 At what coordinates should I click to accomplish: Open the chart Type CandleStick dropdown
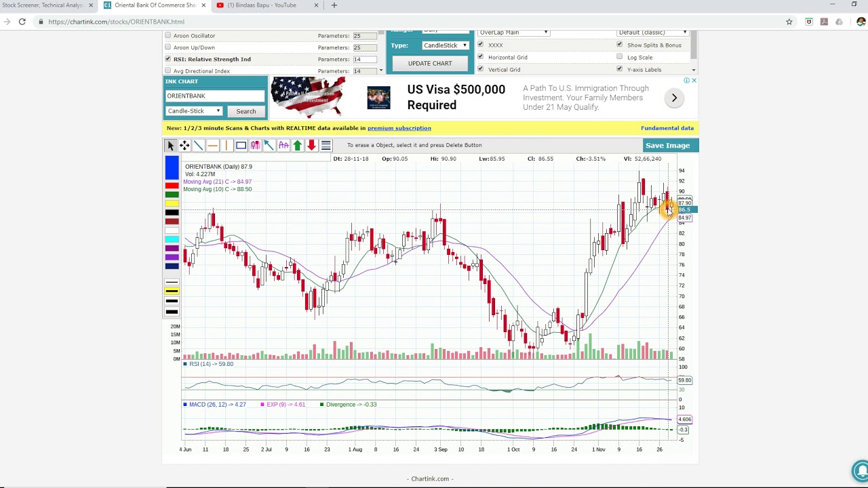445,45
